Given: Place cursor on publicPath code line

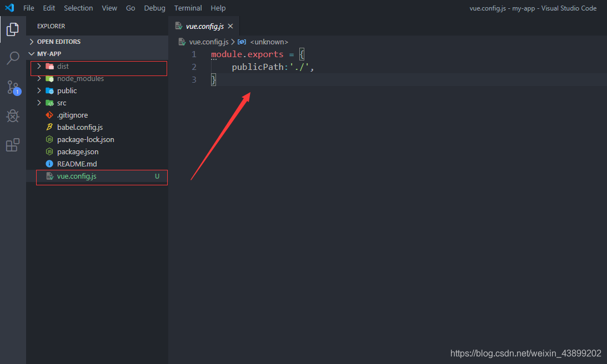Looking at the screenshot, I should (273, 67).
